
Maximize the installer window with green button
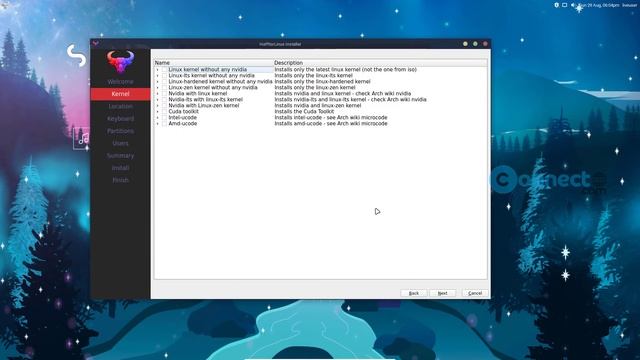[x=475, y=44]
